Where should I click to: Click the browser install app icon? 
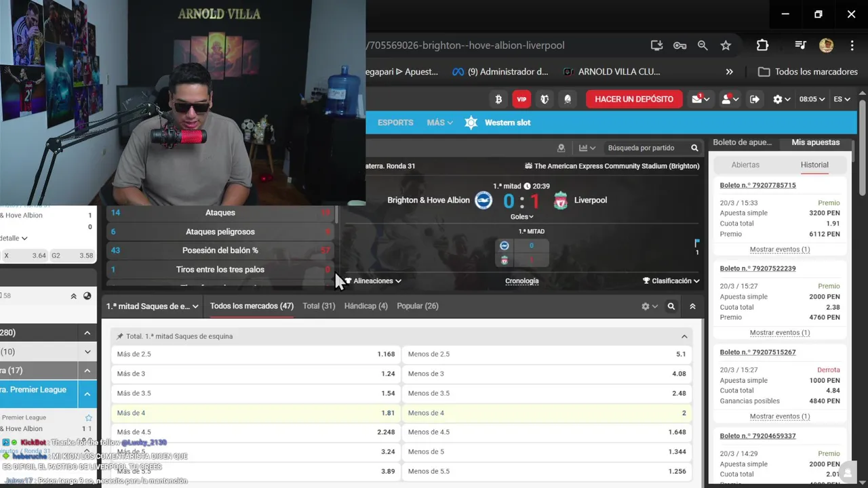656,45
